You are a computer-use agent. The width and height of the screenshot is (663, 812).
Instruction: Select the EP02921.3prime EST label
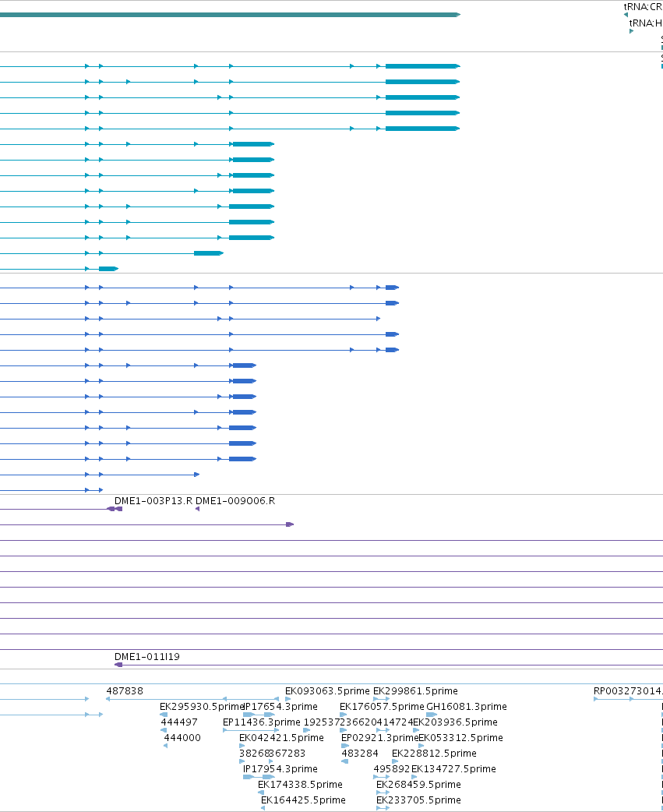pyautogui.click(x=380, y=737)
